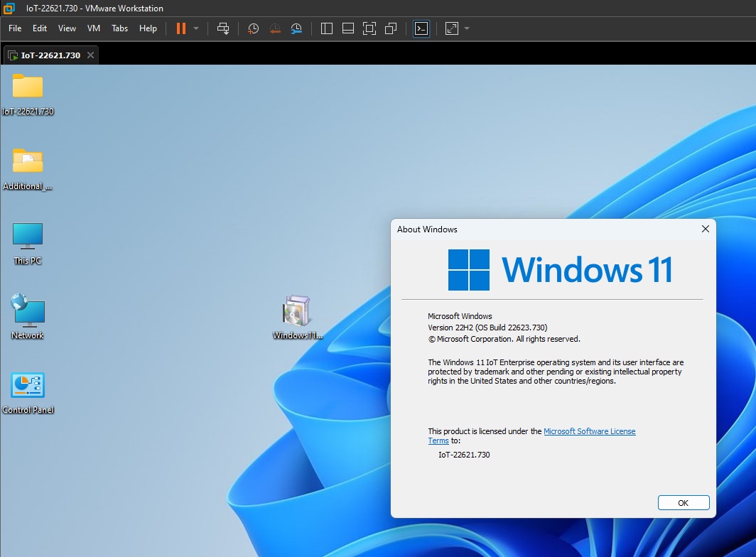Show the console view icon
The height and width of the screenshot is (557, 756).
421,28
